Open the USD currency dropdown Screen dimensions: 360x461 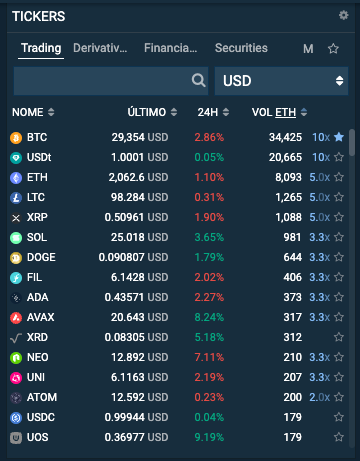pyautogui.click(x=281, y=81)
